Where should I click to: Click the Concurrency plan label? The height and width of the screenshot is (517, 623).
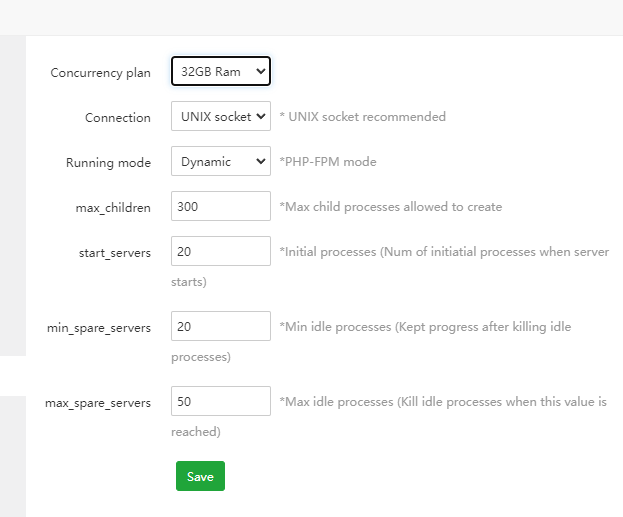tap(101, 73)
